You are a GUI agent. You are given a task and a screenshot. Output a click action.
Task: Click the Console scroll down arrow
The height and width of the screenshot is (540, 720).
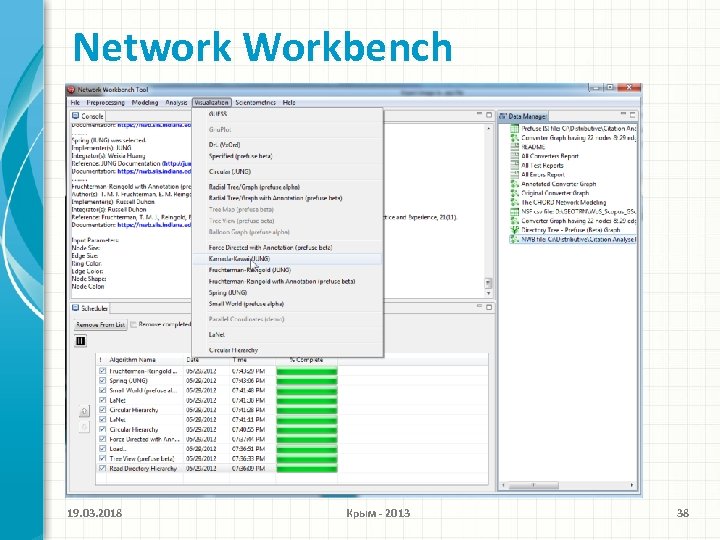click(488, 293)
